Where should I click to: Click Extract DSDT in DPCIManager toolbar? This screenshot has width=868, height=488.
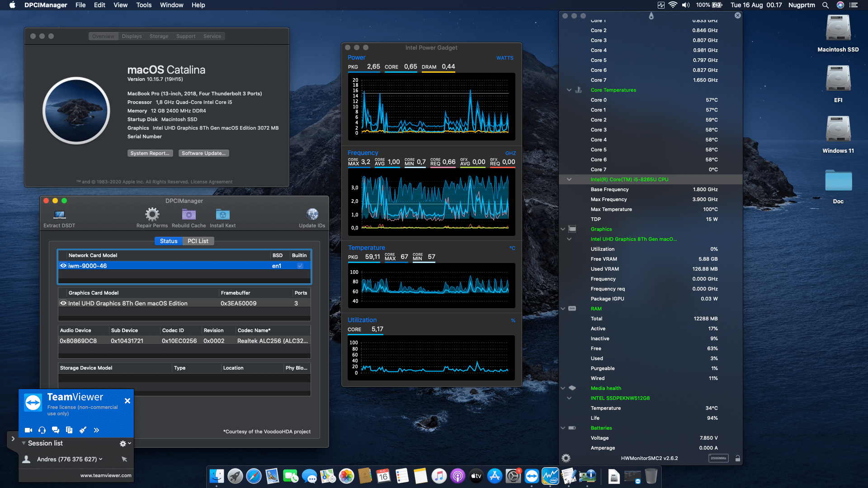[x=59, y=218]
